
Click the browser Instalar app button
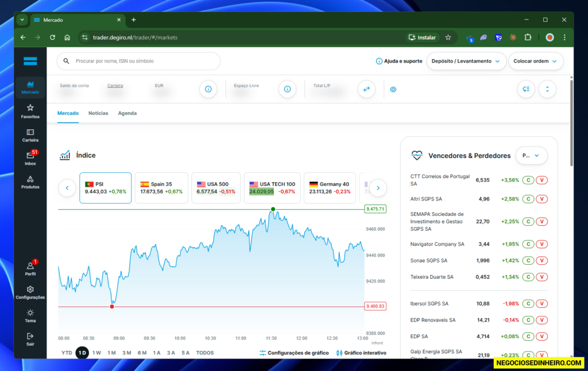[422, 37]
